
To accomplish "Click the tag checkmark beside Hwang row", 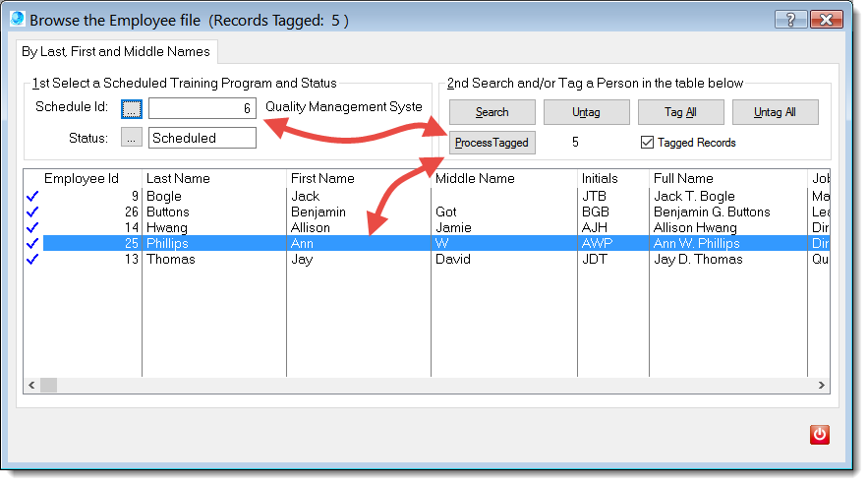I will (32, 228).
